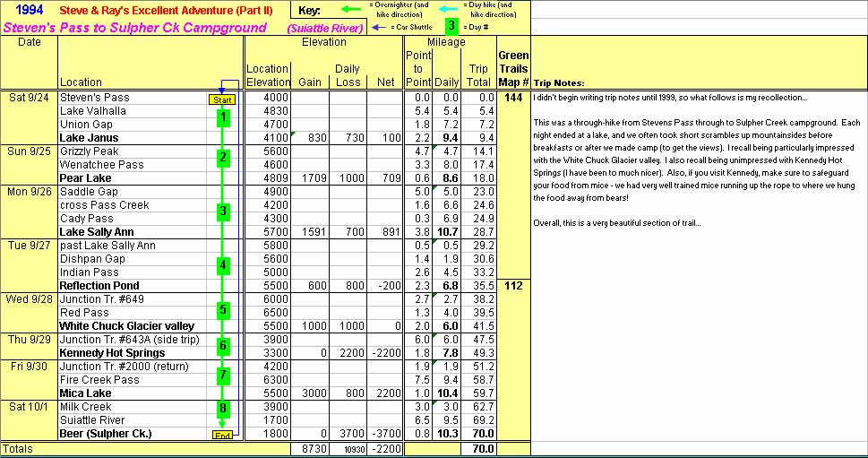Click the blue car shuttle arrow in the key
The image size is (868, 458).
(x=377, y=27)
